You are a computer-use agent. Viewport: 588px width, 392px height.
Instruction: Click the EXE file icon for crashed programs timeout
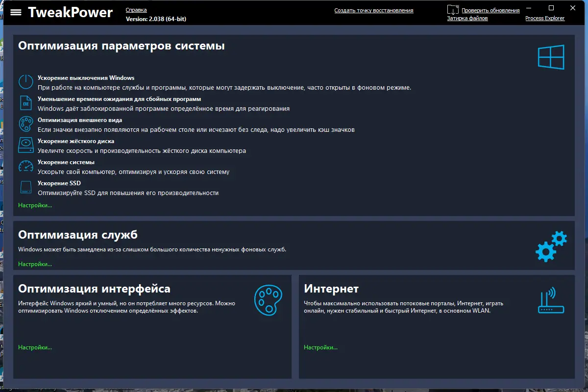pos(25,103)
